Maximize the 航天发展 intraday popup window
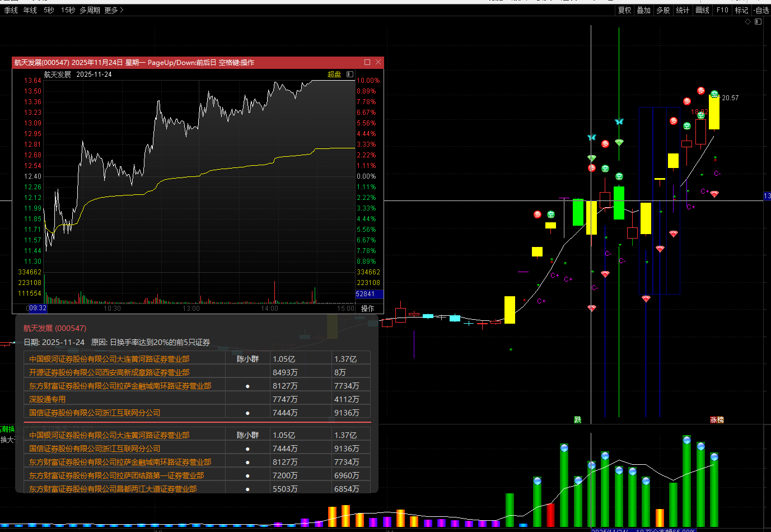 367,62
